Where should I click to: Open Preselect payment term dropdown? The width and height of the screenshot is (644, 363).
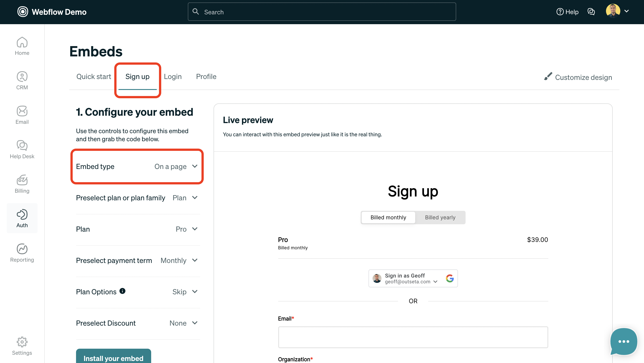coord(179,261)
